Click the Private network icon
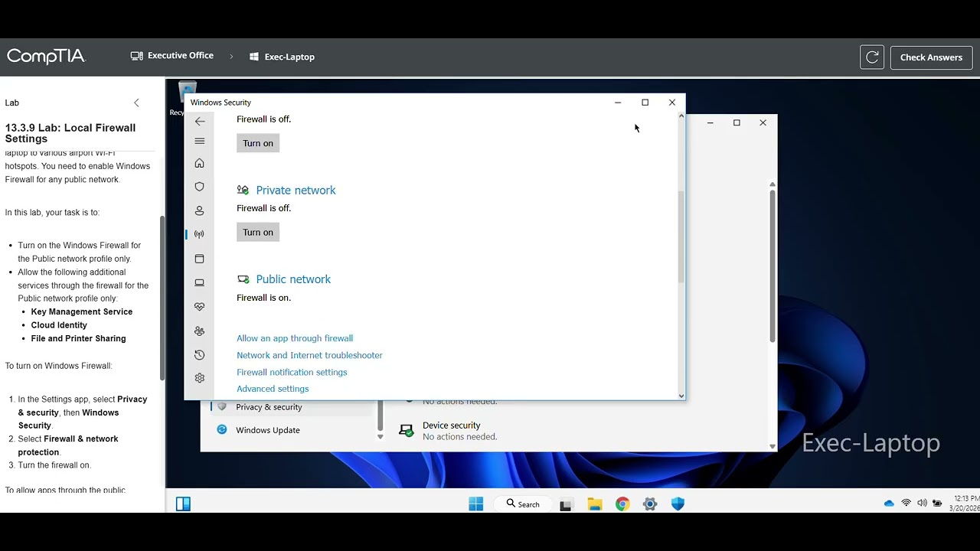This screenshot has height=551, width=980. pos(243,190)
